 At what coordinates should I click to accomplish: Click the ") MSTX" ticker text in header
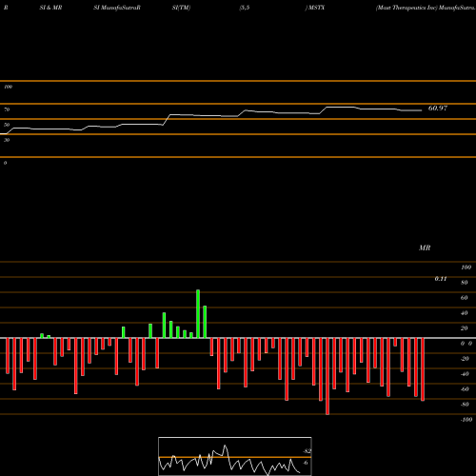315,8
